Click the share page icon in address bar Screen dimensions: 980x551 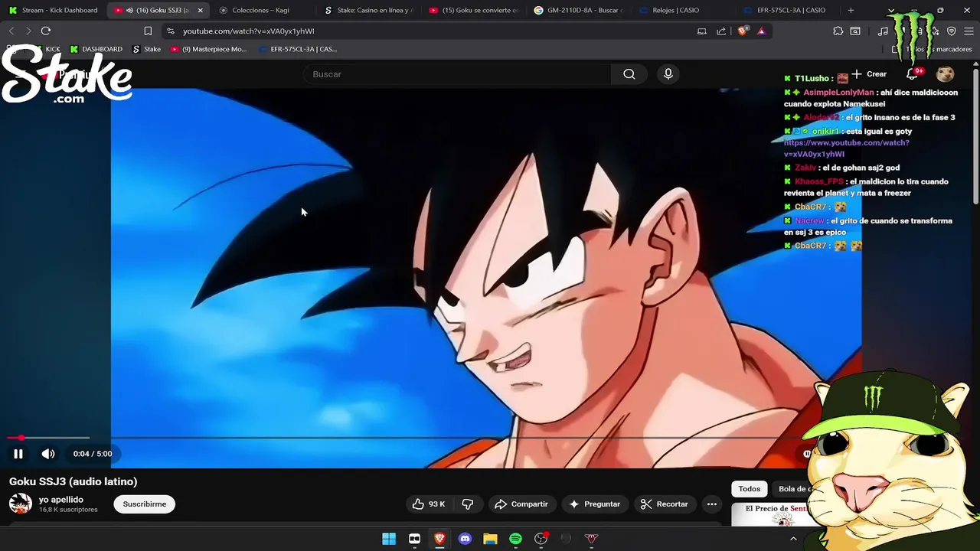[x=721, y=31]
